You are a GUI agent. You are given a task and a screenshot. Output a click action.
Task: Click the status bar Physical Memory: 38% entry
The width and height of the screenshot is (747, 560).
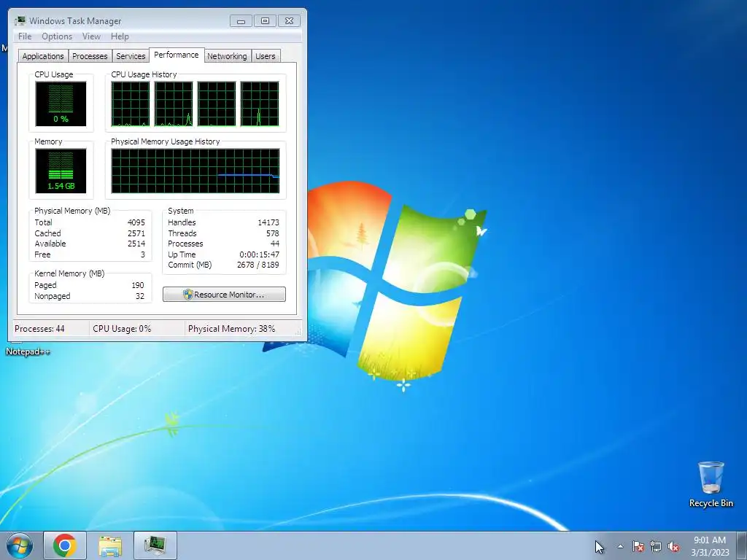click(231, 329)
